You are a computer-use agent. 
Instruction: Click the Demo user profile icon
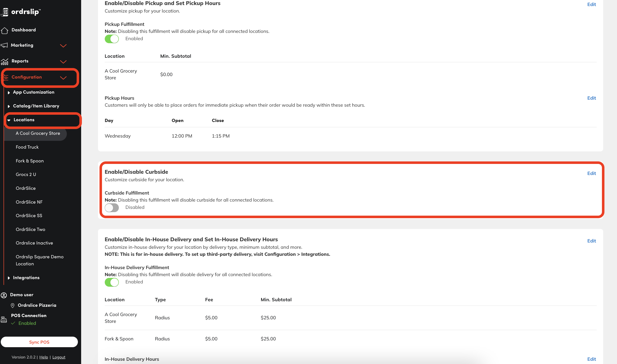click(x=4, y=295)
